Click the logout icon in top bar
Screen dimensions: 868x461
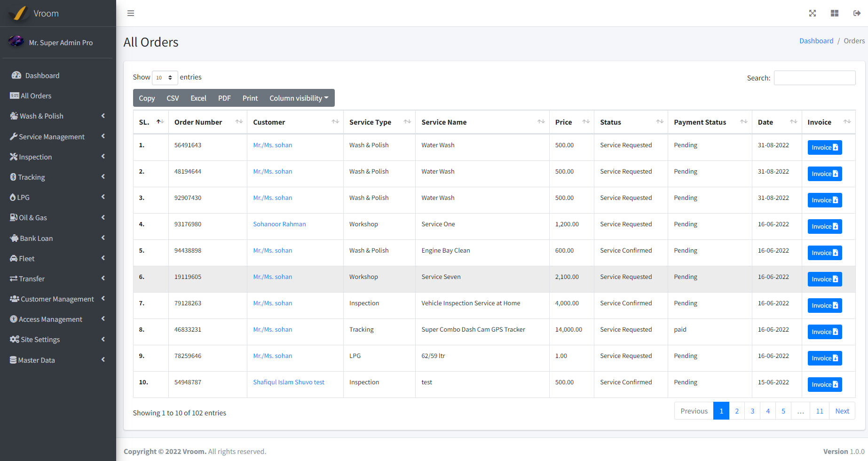pyautogui.click(x=857, y=13)
